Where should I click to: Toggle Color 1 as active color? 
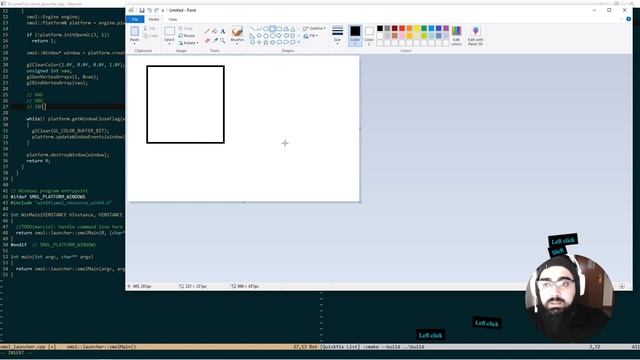pos(355,36)
